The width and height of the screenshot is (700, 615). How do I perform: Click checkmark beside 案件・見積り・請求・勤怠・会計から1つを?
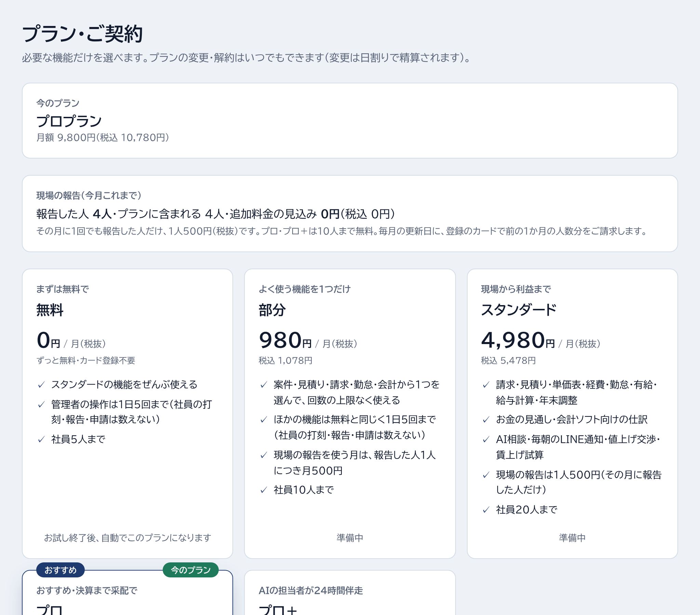pyautogui.click(x=264, y=385)
